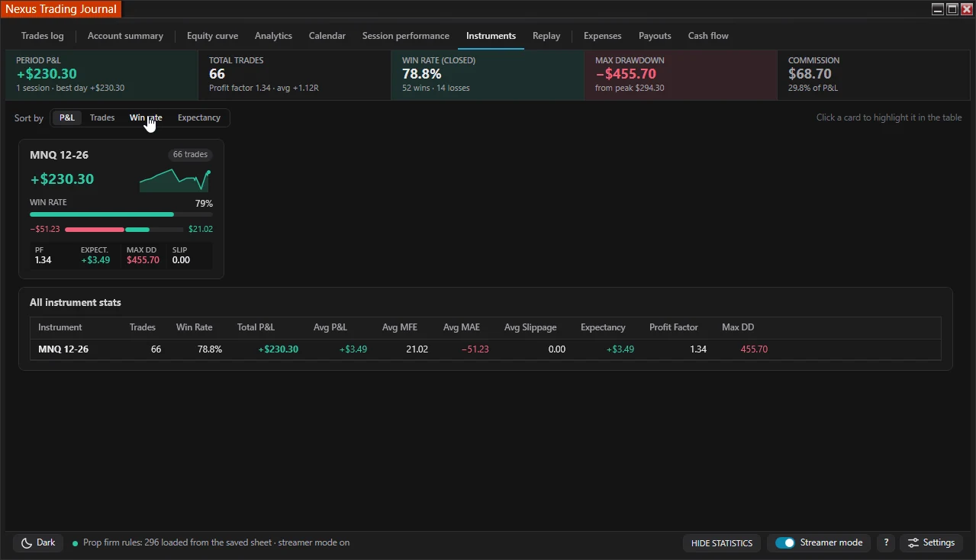Viewport: 976px width, 560px height.
Task: Sort instrument cards by Trades
Action: coord(102,117)
